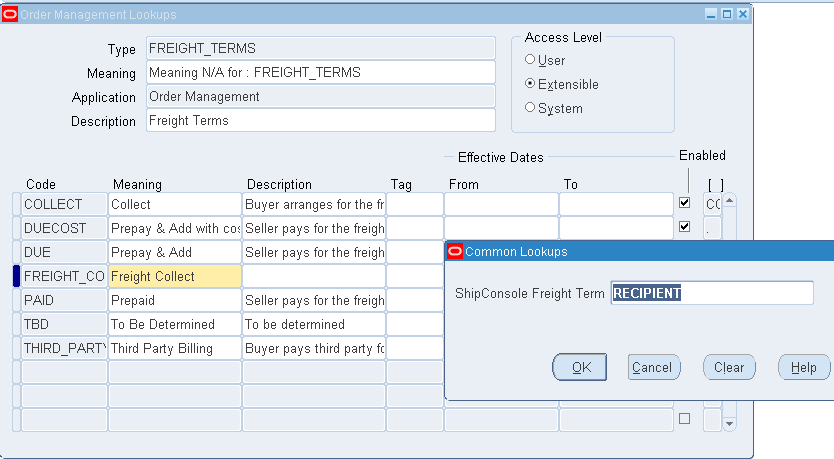This screenshot has width=834, height=459.
Task: Click Clear in Common Lookups dialog
Action: point(729,367)
